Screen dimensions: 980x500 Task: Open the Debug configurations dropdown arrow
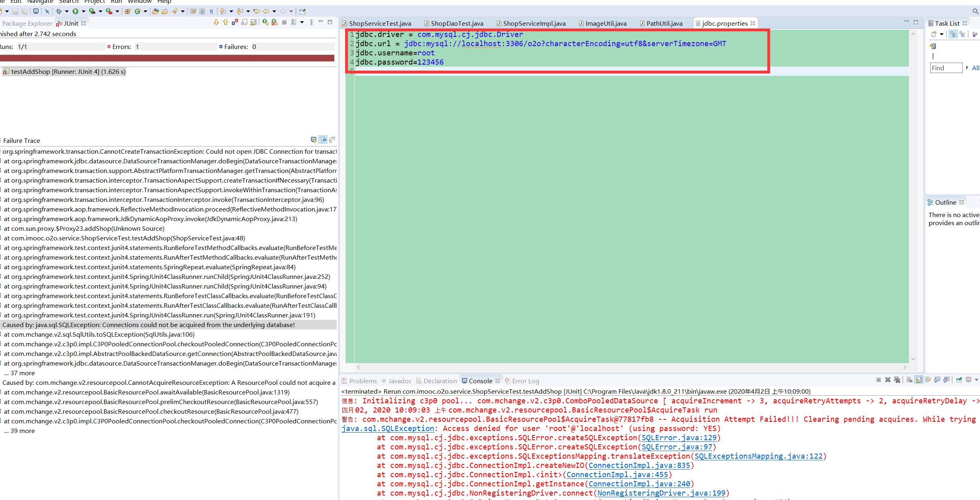[x=67, y=11]
